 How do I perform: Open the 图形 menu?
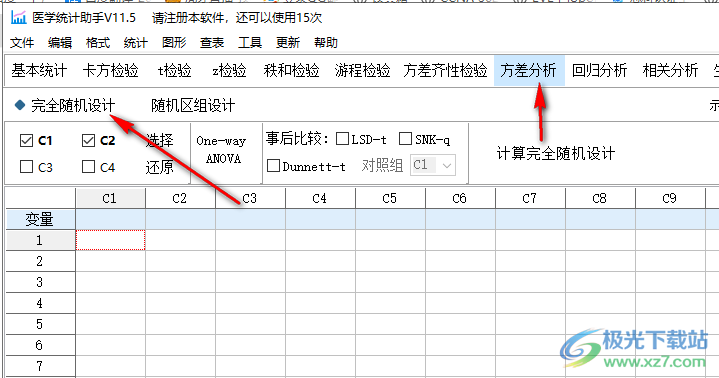[x=174, y=43]
